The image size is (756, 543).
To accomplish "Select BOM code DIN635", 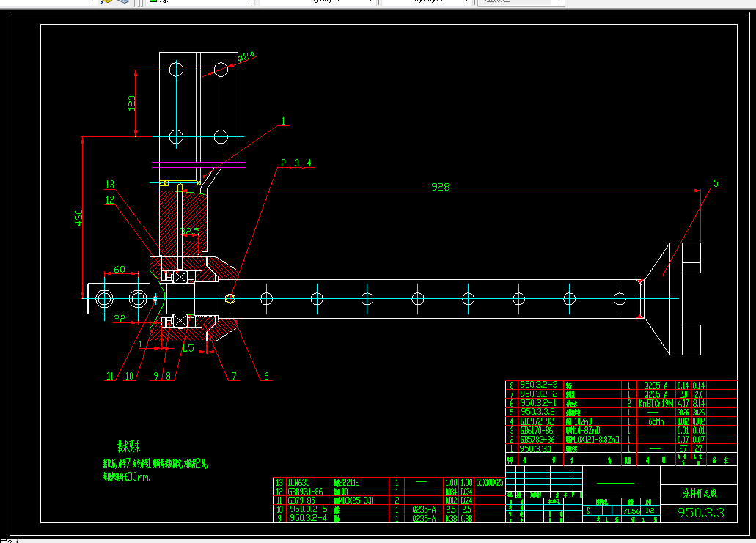I will tap(299, 482).
